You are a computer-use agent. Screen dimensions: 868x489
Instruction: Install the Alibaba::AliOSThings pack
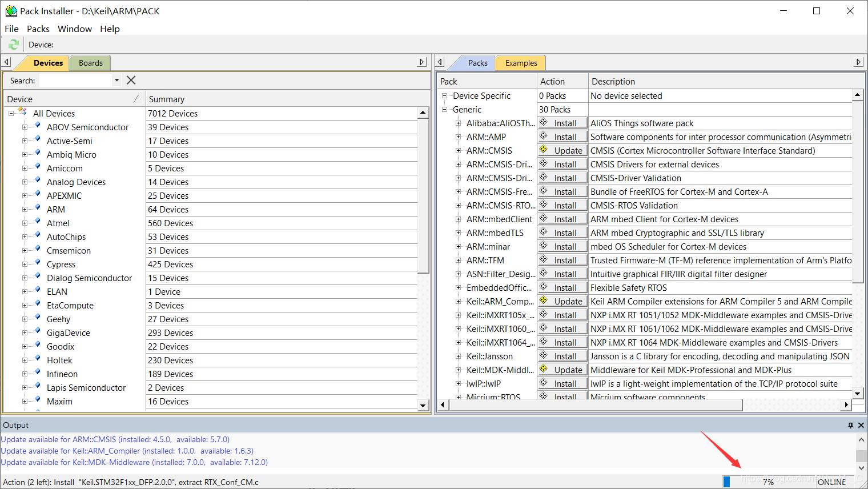point(562,123)
